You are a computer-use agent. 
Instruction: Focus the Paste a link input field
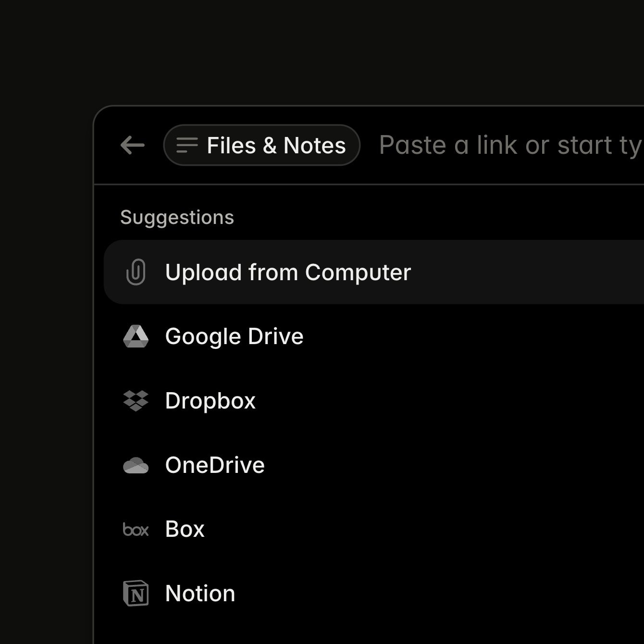[x=511, y=145]
